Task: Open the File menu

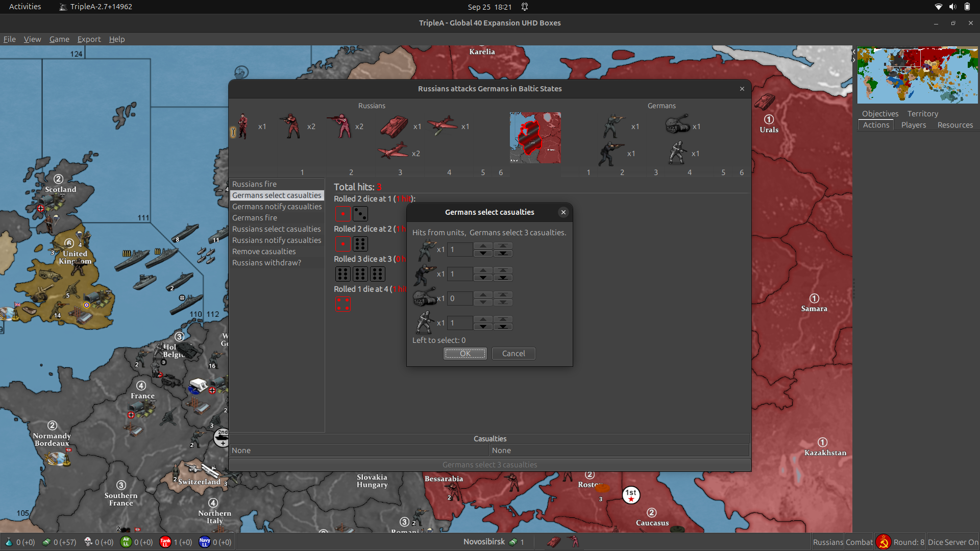Action: [x=10, y=39]
